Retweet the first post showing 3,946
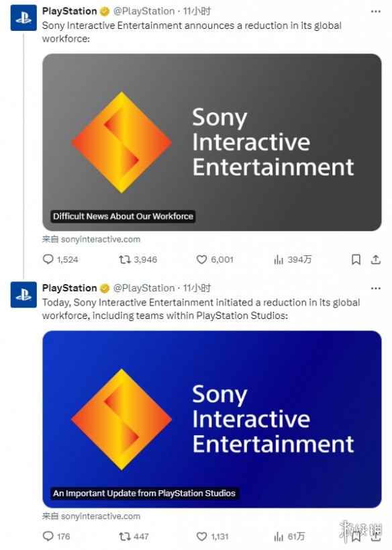392x550 pixels. coord(138,260)
